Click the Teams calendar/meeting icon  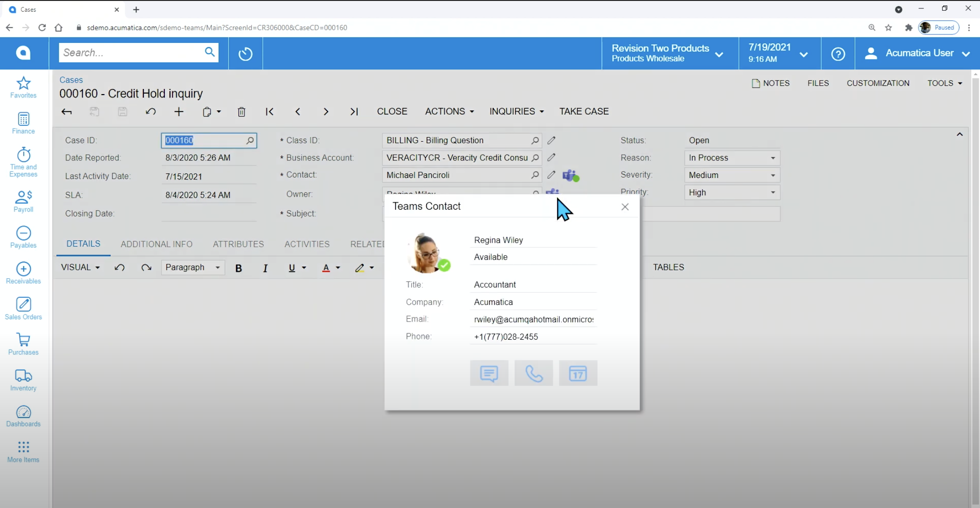[578, 373]
